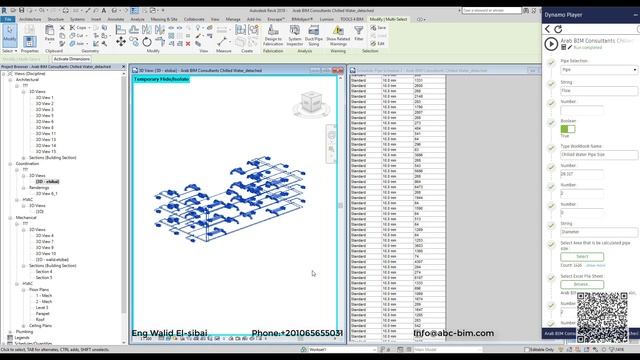Click the ViewCube in 3D view

[x=311, y=102]
